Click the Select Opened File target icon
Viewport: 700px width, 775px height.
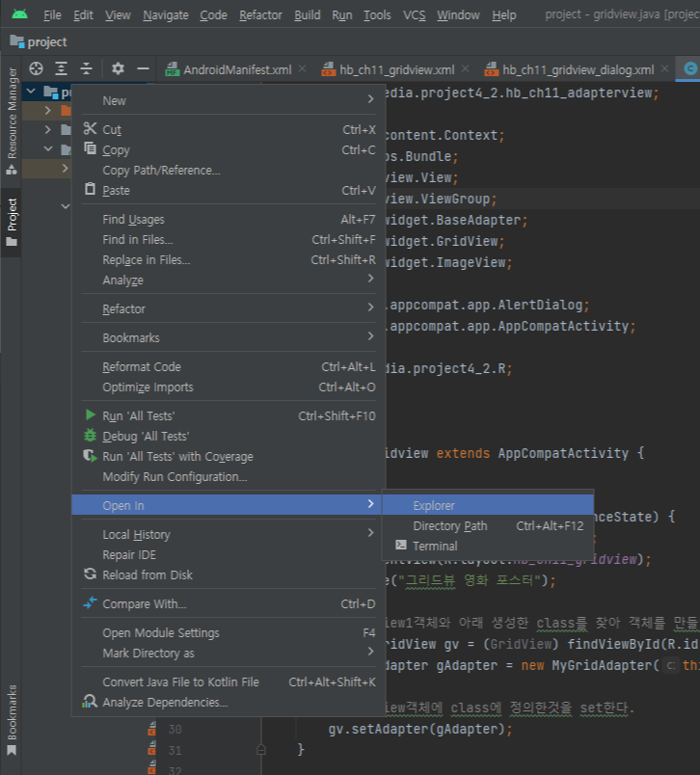[36, 68]
